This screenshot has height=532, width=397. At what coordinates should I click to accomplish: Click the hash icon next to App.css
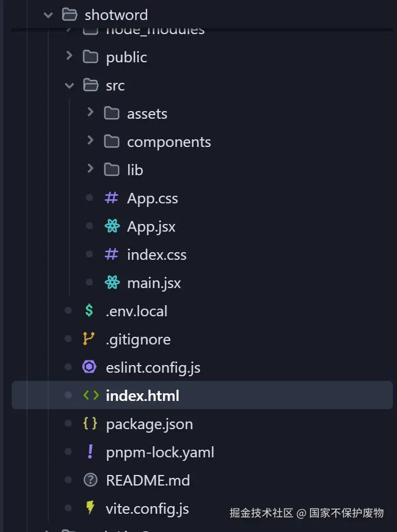pyautogui.click(x=111, y=198)
